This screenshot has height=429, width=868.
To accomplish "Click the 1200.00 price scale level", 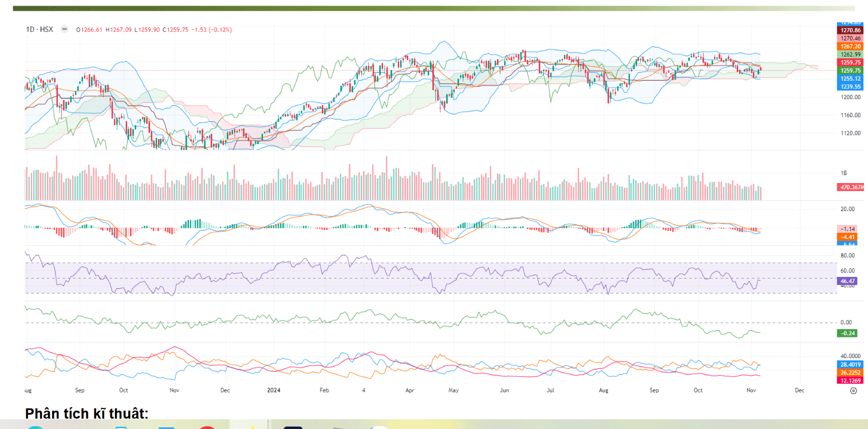I will tap(851, 97).
